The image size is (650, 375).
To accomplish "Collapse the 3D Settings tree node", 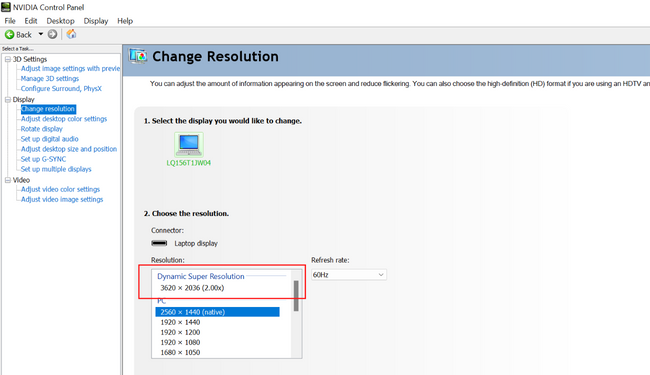I will point(7,59).
